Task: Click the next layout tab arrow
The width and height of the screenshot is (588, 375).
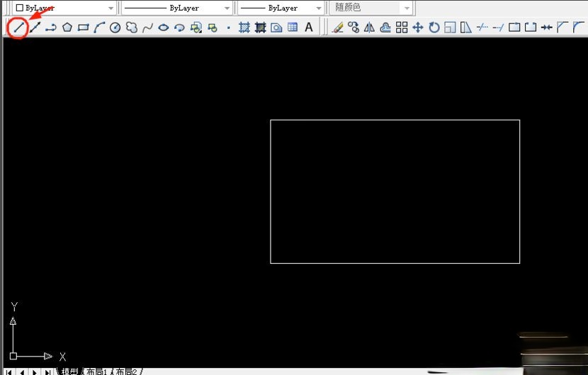Action: [35, 372]
